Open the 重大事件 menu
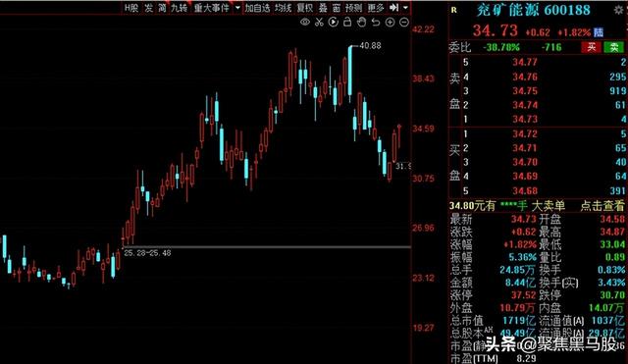The image size is (628, 364). coord(212,8)
